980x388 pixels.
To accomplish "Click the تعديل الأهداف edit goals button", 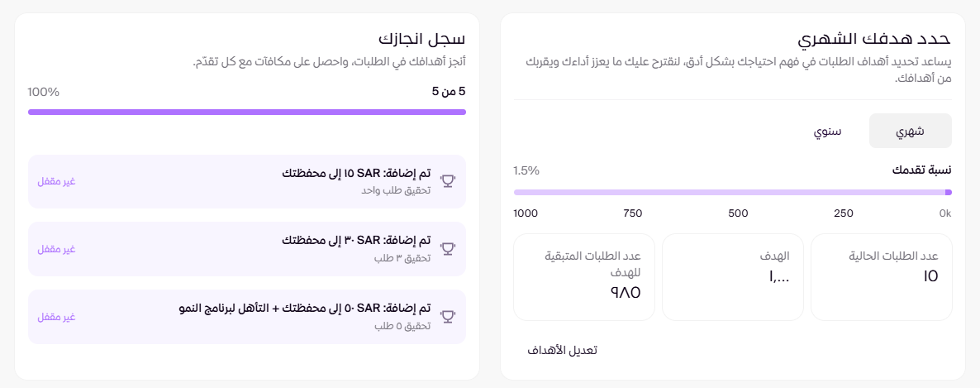I will point(562,350).
